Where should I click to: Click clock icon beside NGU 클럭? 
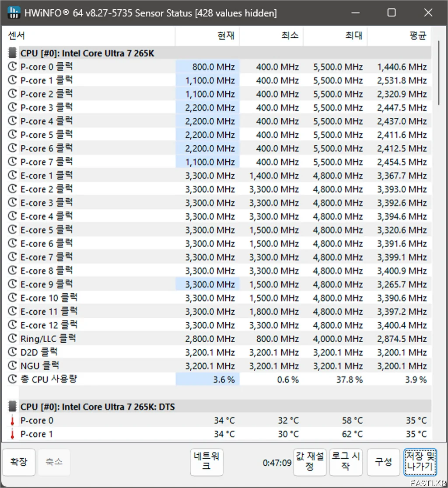pos(12,366)
